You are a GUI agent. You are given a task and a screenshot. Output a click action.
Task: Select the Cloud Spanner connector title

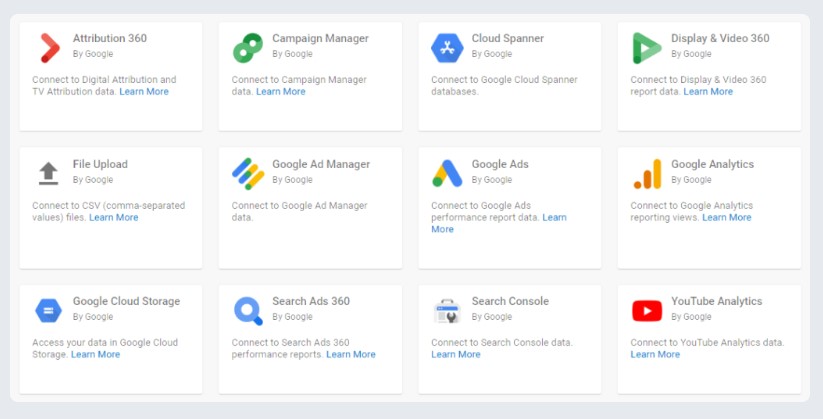pyautogui.click(x=508, y=39)
